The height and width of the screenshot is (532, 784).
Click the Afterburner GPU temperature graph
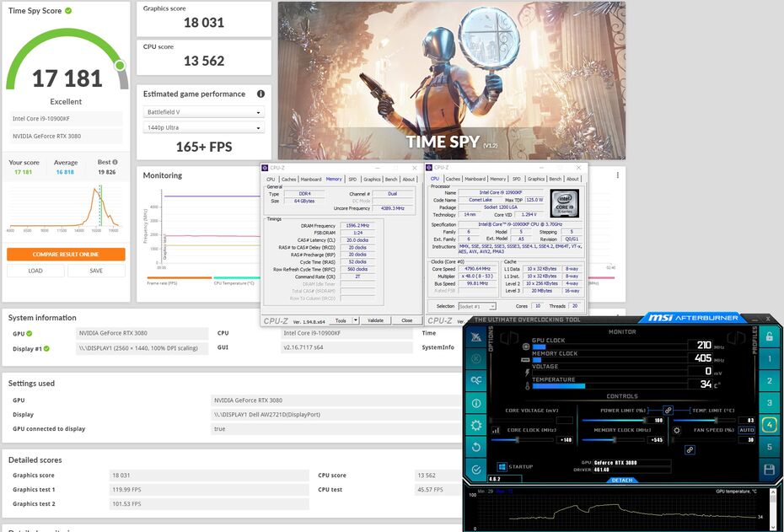pos(617,509)
